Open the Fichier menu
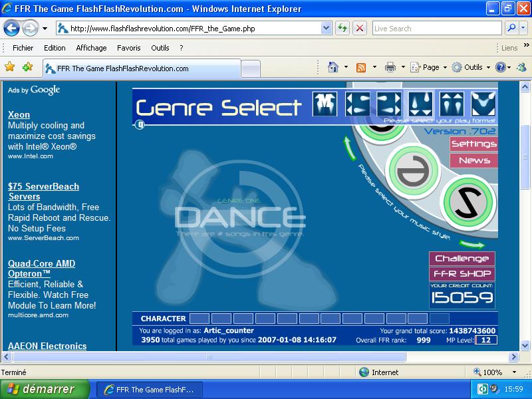532x399 pixels. click(23, 48)
